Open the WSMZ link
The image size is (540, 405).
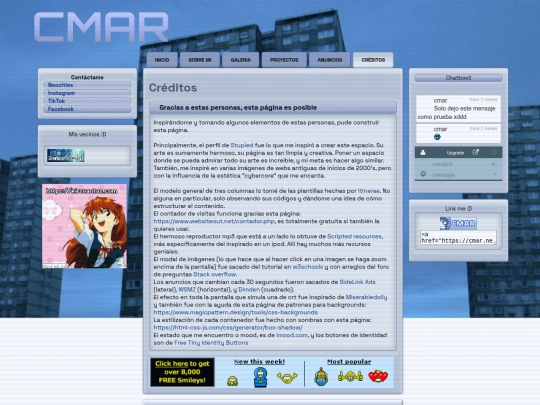point(187,290)
